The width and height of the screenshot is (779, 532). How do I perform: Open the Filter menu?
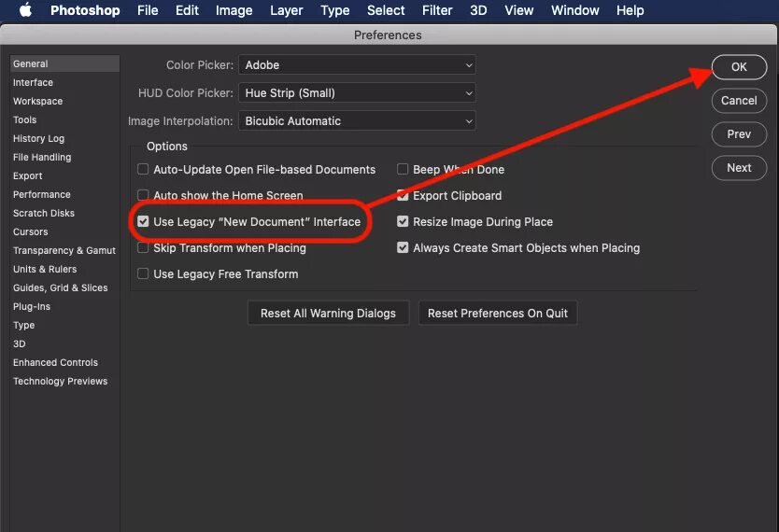click(x=437, y=10)
